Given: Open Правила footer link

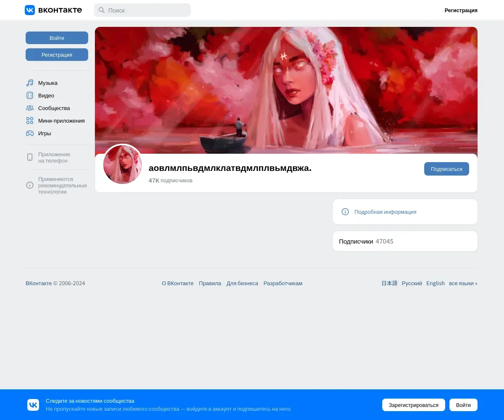Looking at the screenshot, I should click(x=210, y=283).
